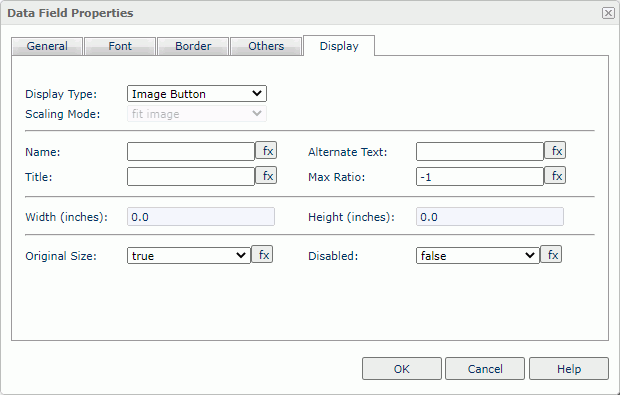Switch to the General tab
620x395 pixels.
tap(47, 46)
